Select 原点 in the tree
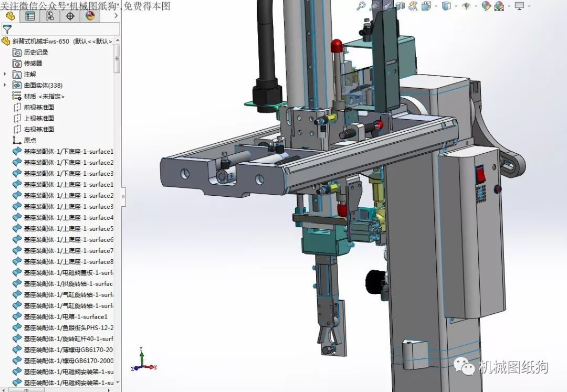Viewport: 567px width, 392px height. [x=25, y=140]
